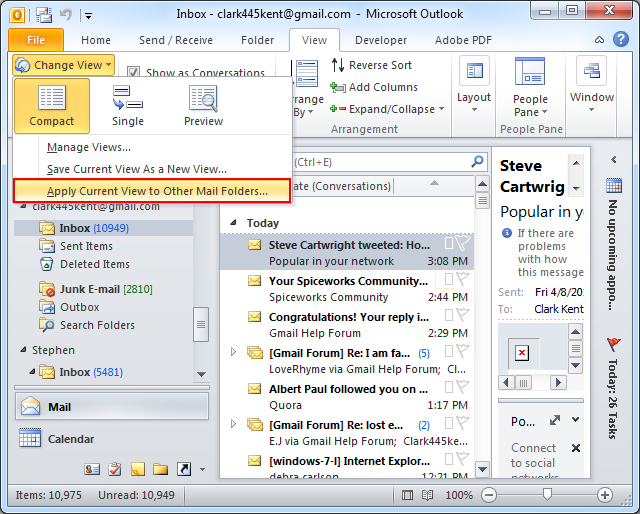Viewport: 640px width, 514px height.
Task: Collapse the Stephen account tree
Action: coord(23,350)
